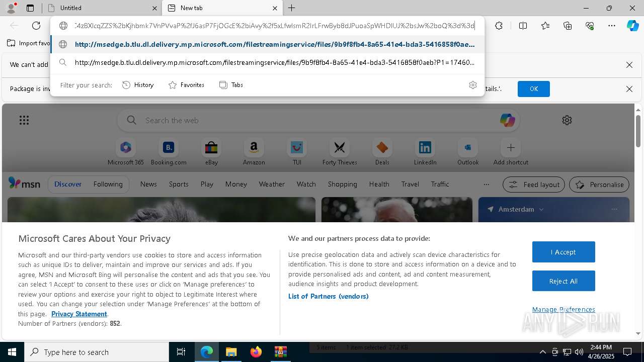
Task: Click the Personalise button
Action: pyautogui.click(x=599, y=185)
